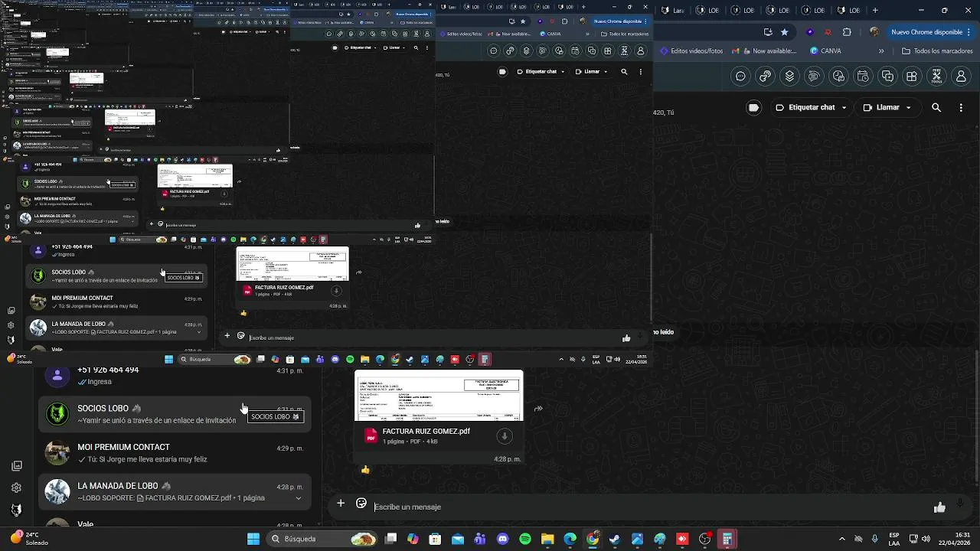Screen dimensions: 980x551
Task: Expand the outermost Llamar call dropdown
Action: coord(909,108)
